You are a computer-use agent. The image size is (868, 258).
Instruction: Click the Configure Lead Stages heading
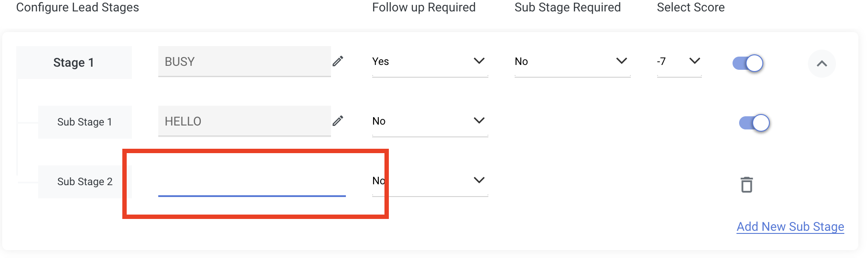[x=78, y=7]
